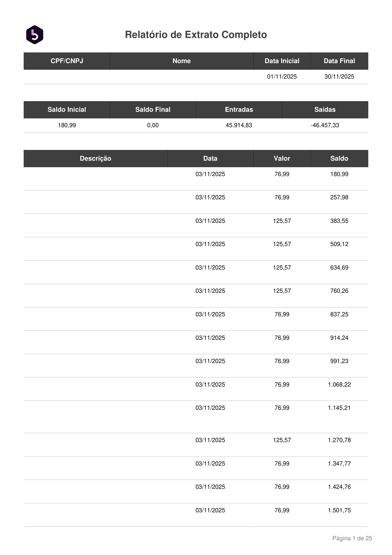Select the Relatório de Extrato Completo title
The image size is (392, 555).
coord(196,35)
